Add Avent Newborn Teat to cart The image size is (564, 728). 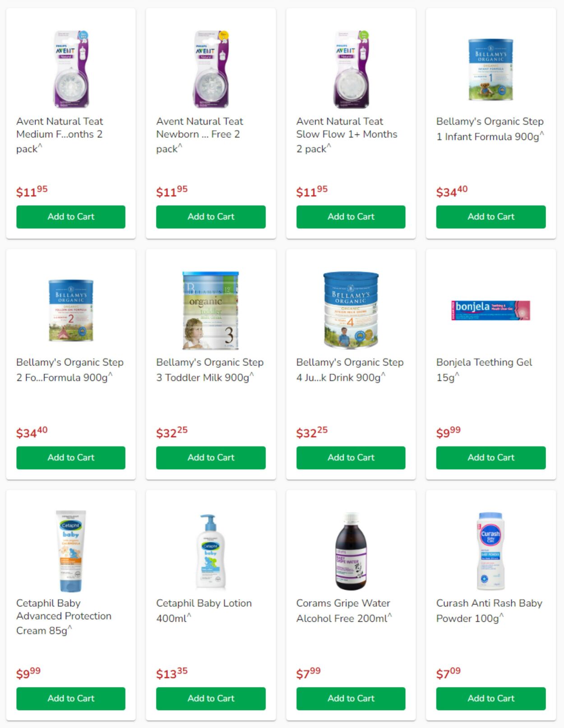pos(211,217)
